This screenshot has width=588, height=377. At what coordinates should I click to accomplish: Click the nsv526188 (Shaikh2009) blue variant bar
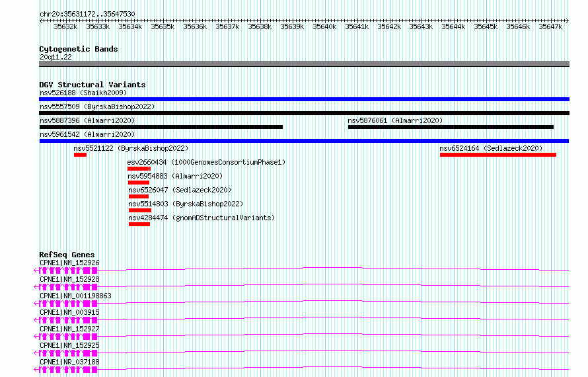[304, 99]
